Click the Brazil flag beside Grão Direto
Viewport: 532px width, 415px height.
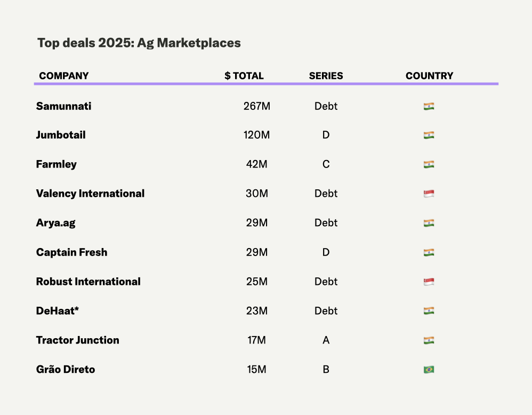click(x=429, y=369)
